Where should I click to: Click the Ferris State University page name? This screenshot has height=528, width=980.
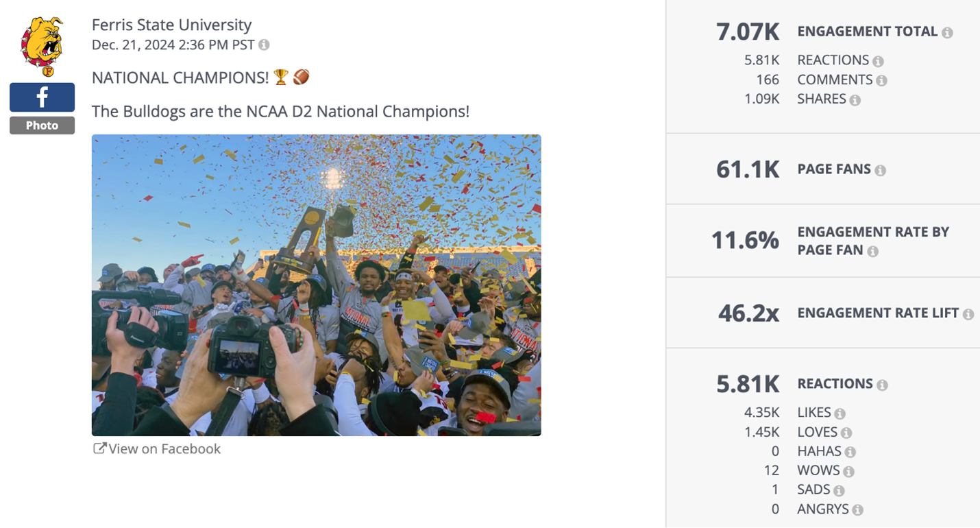[x=171, y=25]
